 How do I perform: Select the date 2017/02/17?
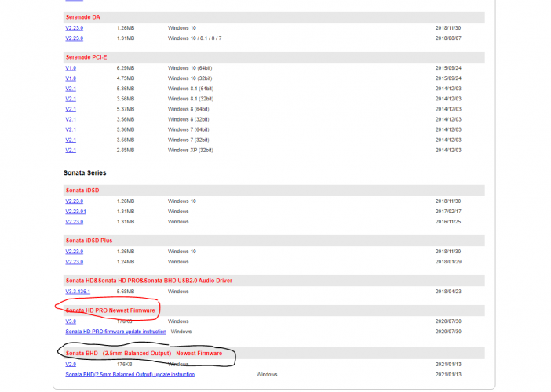[x=448, y=211]
